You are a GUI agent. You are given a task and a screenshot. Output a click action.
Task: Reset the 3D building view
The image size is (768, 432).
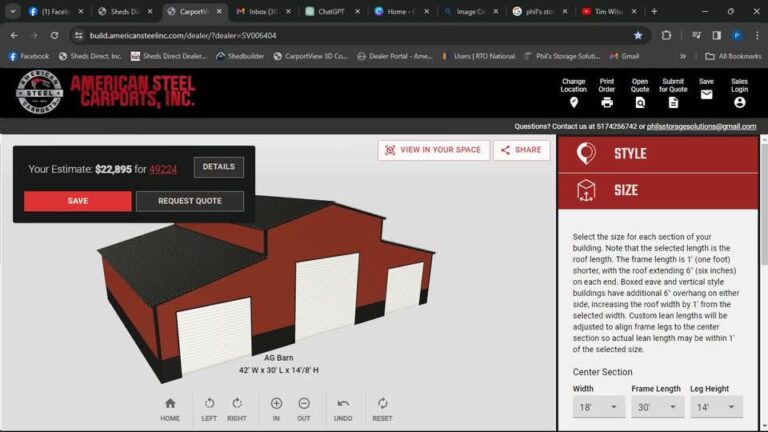point(382,409)
